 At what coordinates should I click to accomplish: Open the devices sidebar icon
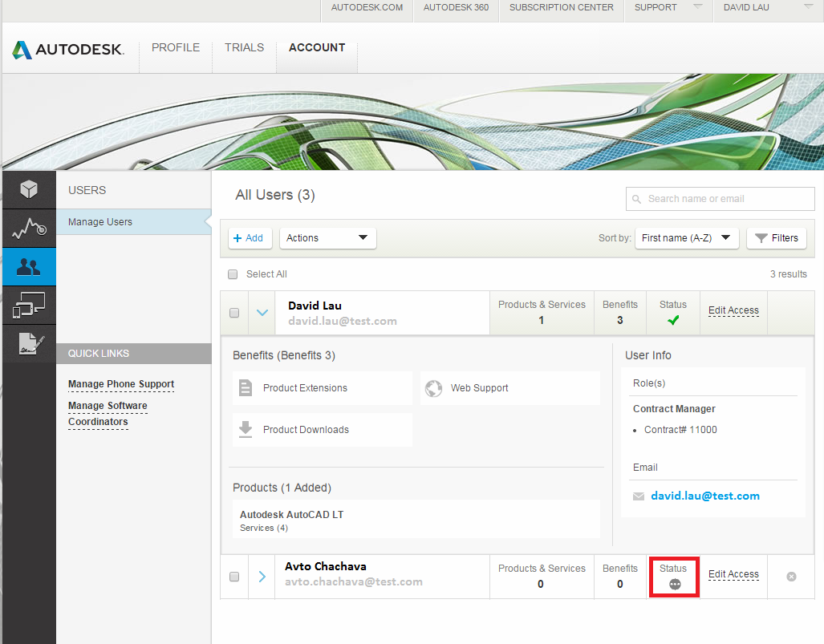29,306
